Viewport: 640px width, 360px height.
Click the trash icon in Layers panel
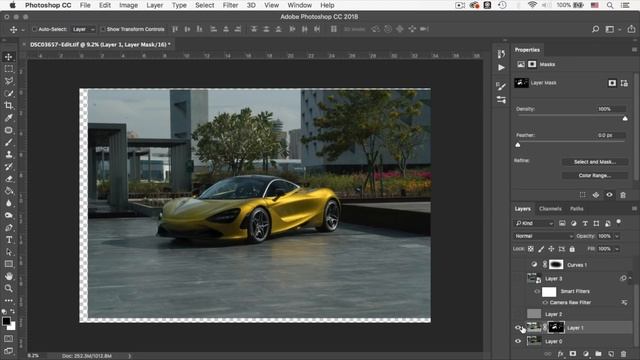click(x=623, y=354)
